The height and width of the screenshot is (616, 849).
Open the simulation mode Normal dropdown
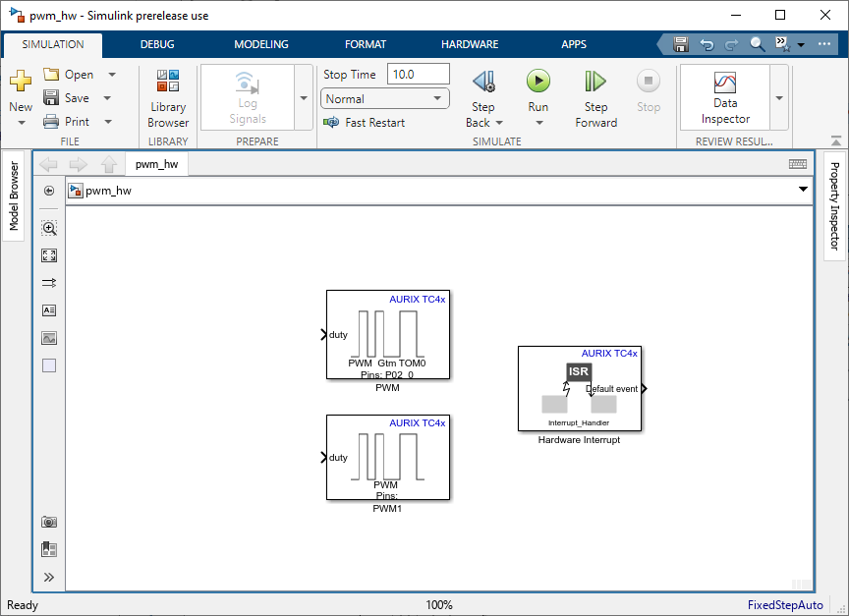click(384, 99)
